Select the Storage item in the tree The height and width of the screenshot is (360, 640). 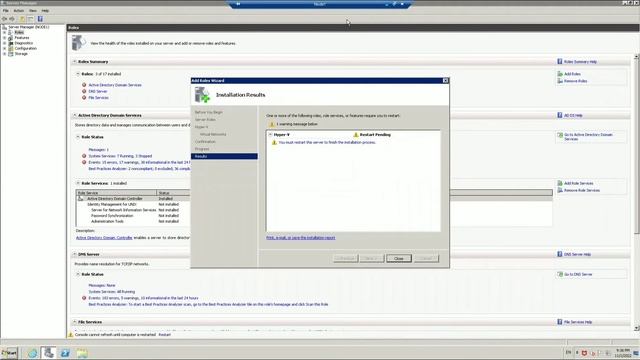pyautogui.click(x=21, y=53)
